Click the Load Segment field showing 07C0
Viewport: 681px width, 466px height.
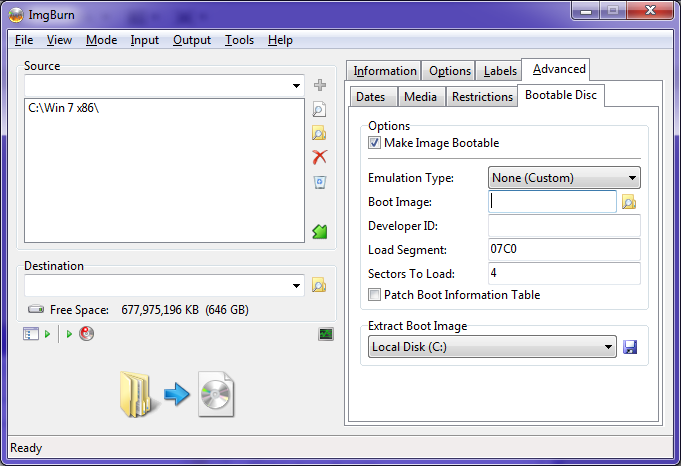[x=564, y=249]
